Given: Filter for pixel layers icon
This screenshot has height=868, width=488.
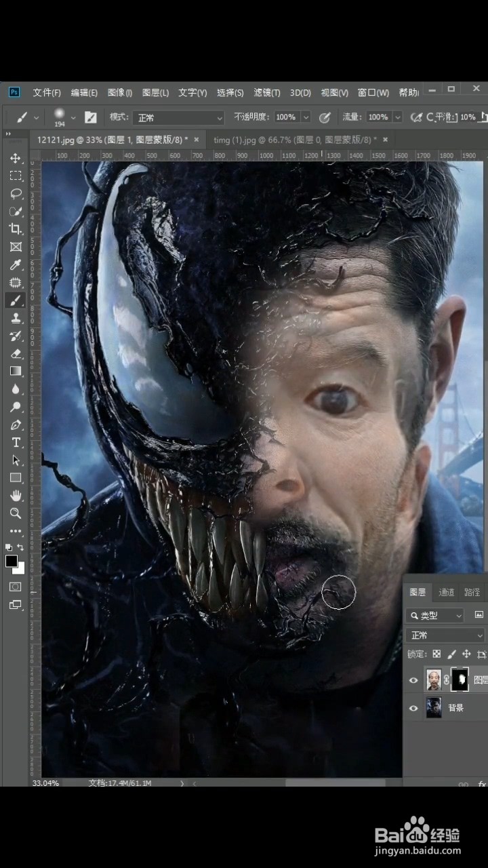Looking at the screenshot, I should (479, 615).
